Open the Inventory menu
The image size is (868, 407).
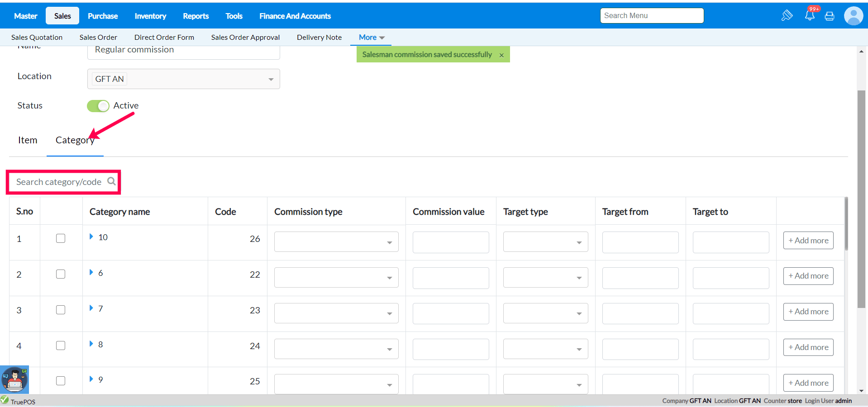click(x=150, y=16)
